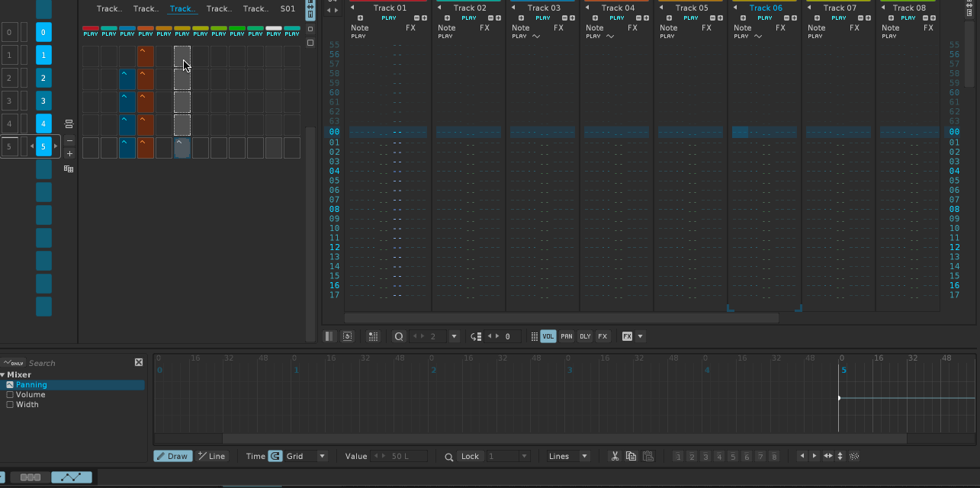Toggle the VOL column button
Image resolution: width=980 pixels, height=488 pixels.
(548, 336)
